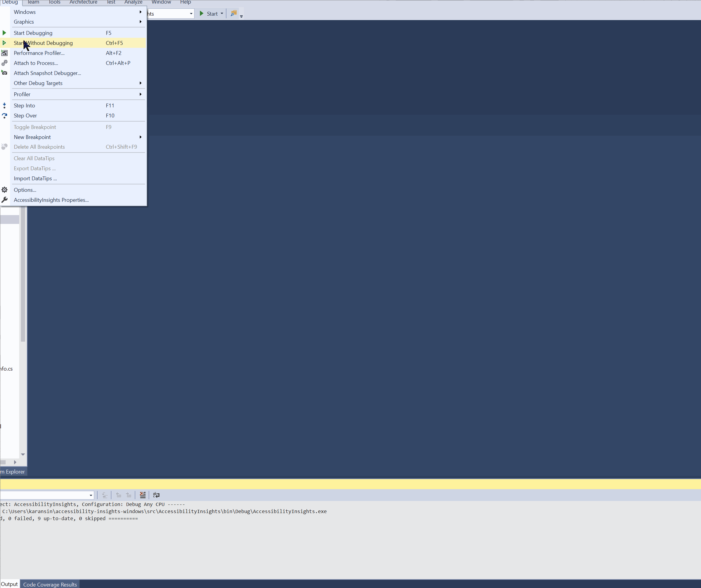Screen dimensions: 701x588
Task: Click the Step Into icon in Debug menu
Action: [4, 105]
